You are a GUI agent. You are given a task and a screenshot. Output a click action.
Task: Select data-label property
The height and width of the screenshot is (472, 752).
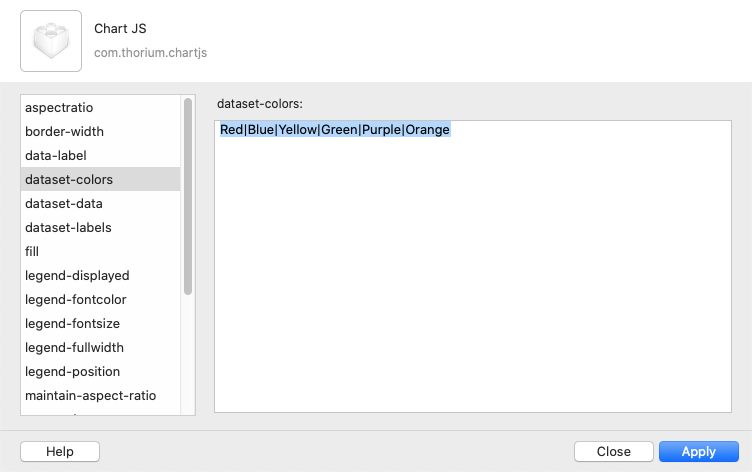(x=100, y=155)
